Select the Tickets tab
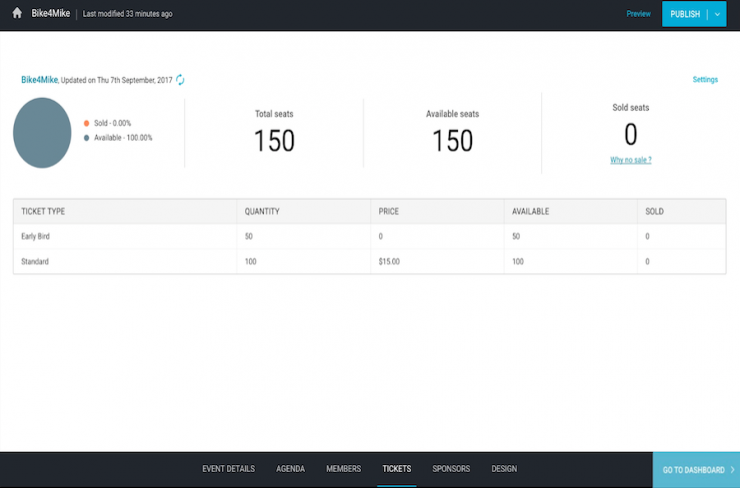Image resolution: width=740 pixels, height=488 pixels. (x=396, y=469)
